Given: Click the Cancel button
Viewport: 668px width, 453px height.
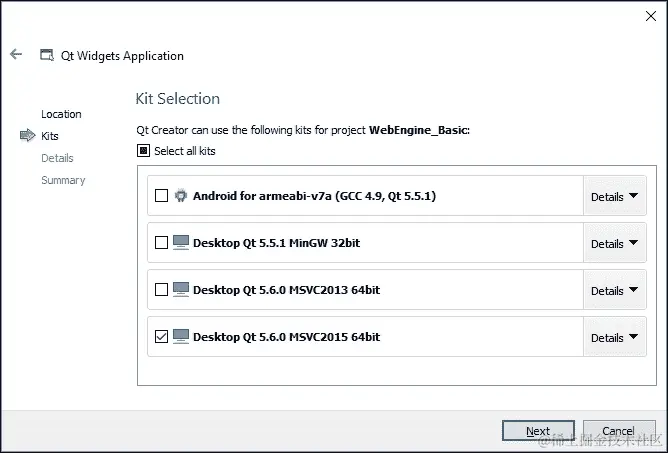Looking at the screenshot, I should (x=619, y=431).
